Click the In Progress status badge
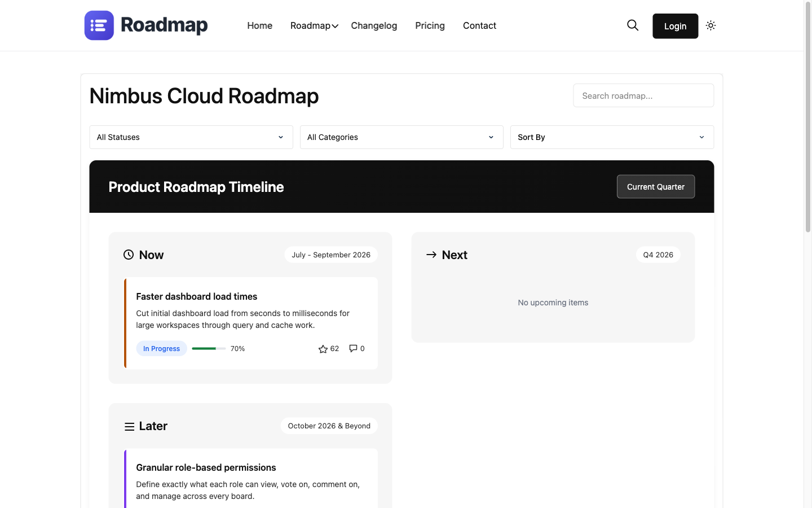The image size is (812, 508). point(161,348)
